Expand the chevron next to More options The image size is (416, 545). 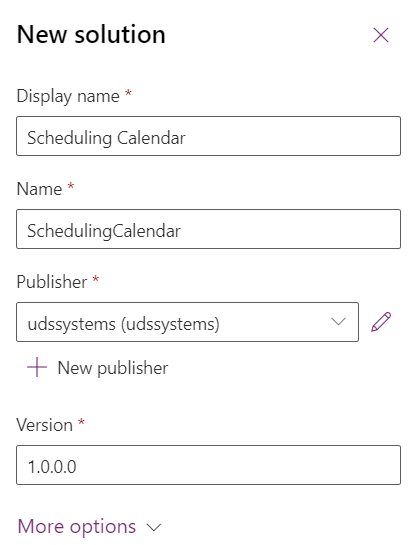click(x=154, y=527)
